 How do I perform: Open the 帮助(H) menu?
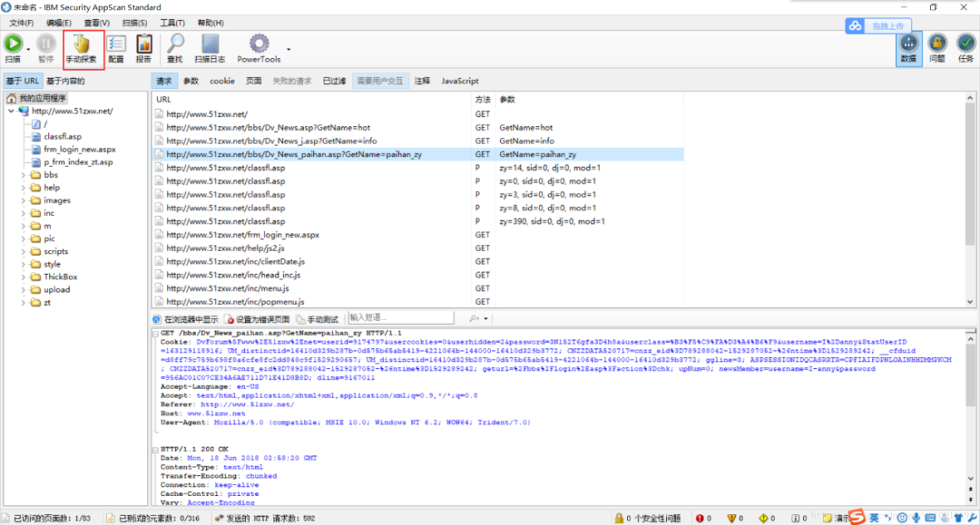(211, 23)
